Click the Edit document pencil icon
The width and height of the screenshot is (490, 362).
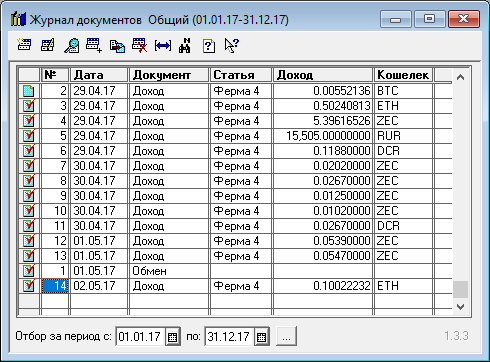pos(47,45)
